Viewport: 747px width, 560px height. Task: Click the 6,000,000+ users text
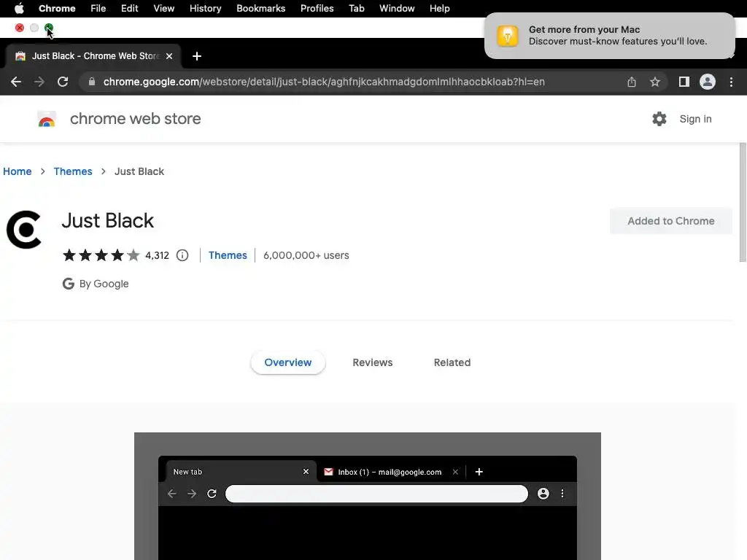306,255
